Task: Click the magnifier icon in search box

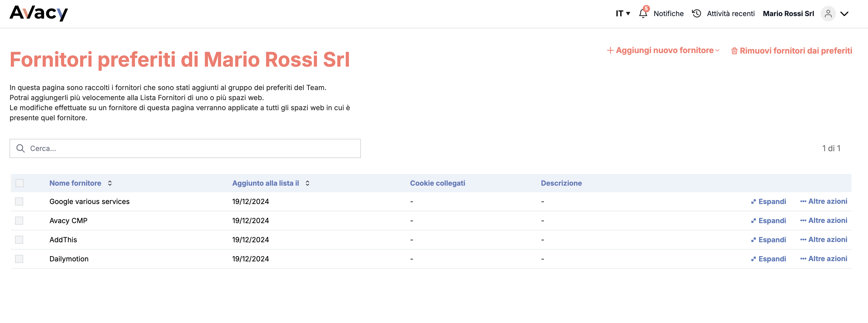Action: click(x=21, y=148)
